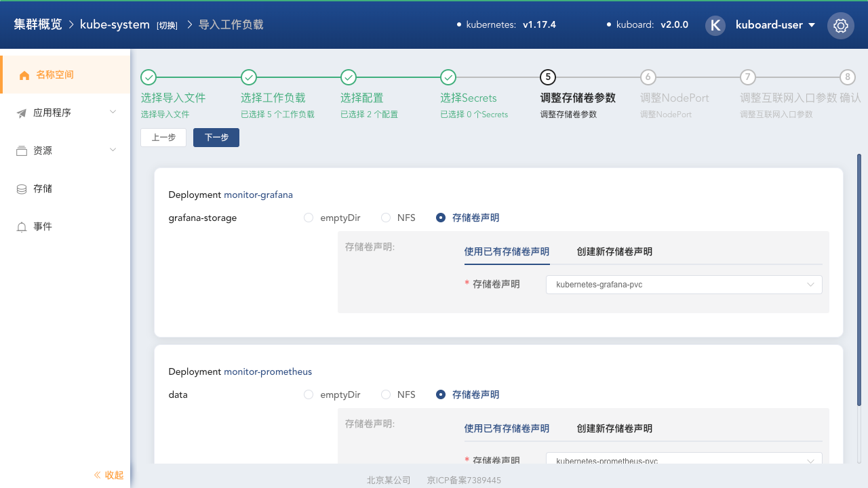The height and width of the screenshot is (488, 868).
Task: Click the storage database icon beside 存储
Action: coord(22,189)
